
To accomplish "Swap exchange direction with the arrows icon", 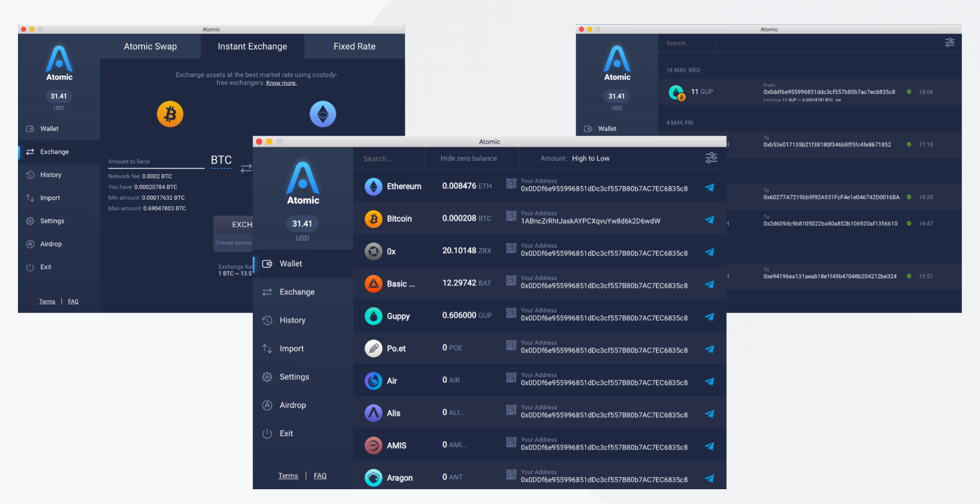I will (x=246, y=168).
